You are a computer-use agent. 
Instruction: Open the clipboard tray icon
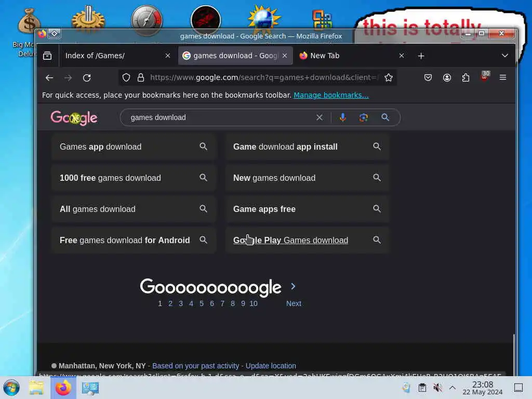point(422,388)
